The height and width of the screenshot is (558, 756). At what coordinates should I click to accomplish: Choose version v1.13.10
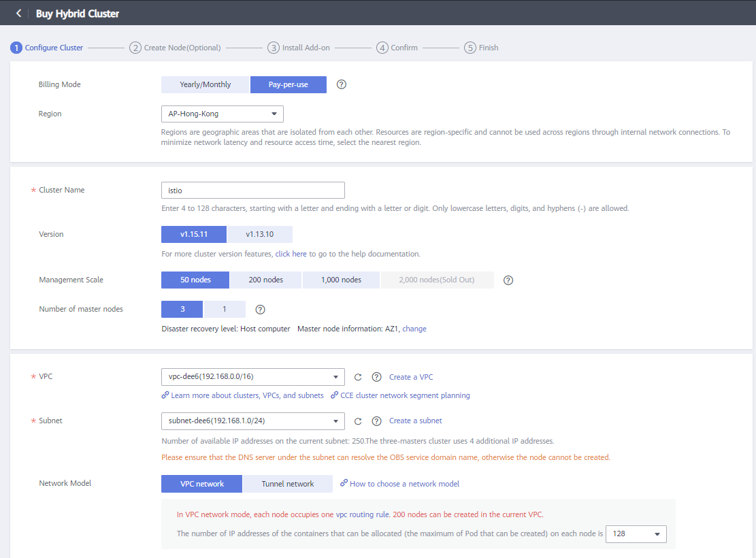[x=259, y=234]
